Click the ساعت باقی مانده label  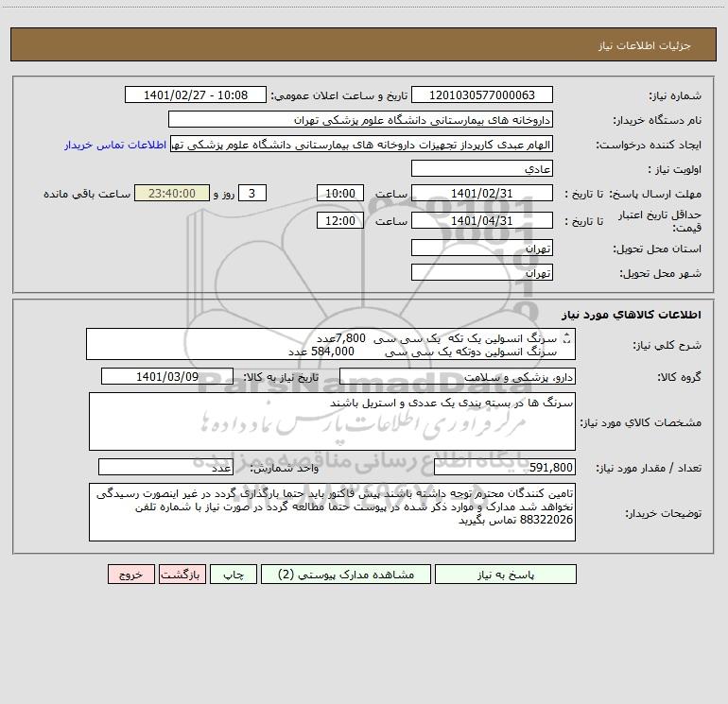(87, 194)
